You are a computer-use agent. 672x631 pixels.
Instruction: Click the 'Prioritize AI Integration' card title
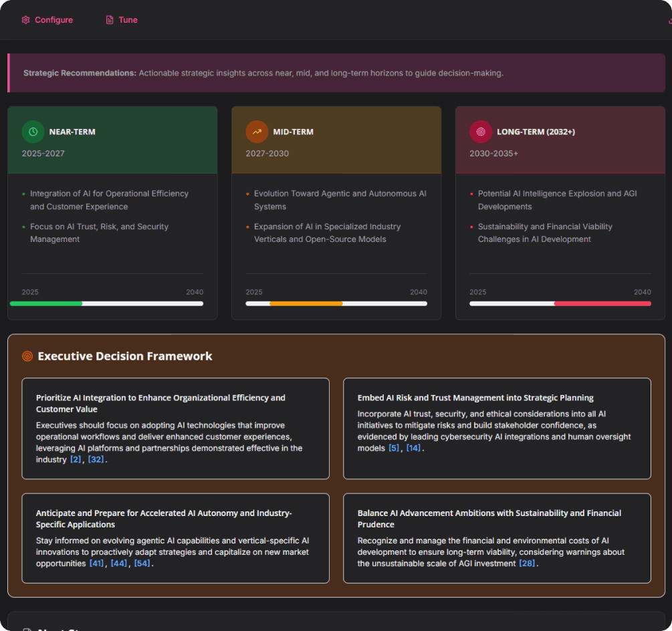[160, 404]
